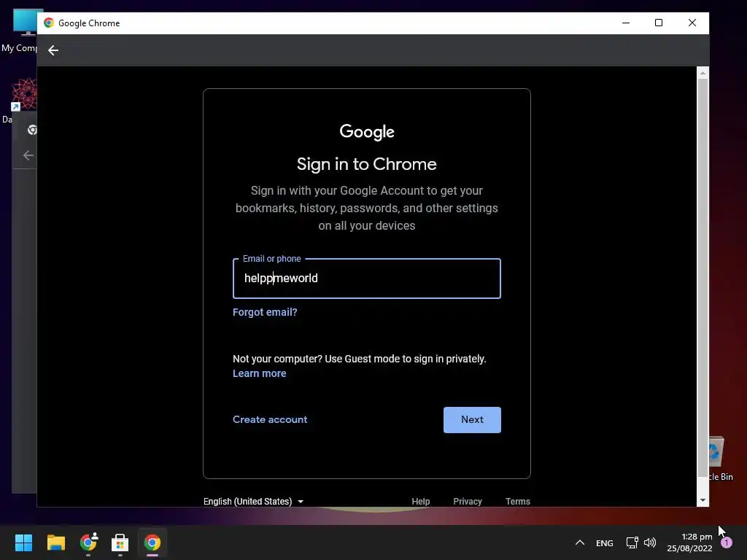The image size is (747, 560).
Task: Close the Google Chrome sign-in window
Action: [692, 23]
